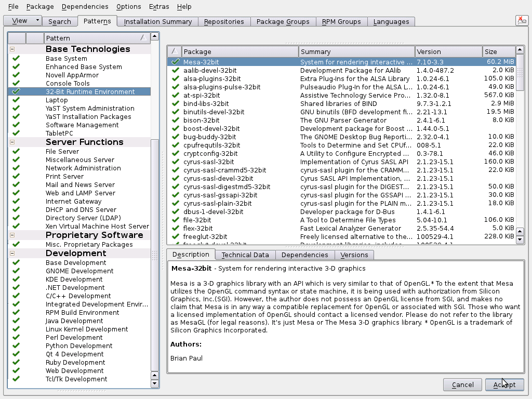The height and width of the screenshot is (399, 532).
Task: Click the status icon next to cpufrequtils-32bit
Action: 175,145
